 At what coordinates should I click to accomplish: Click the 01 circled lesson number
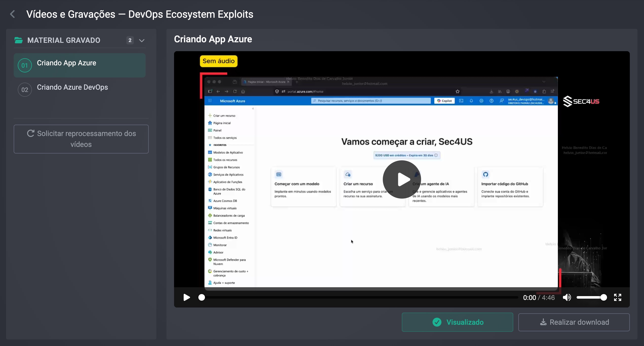(x=25, y=65)
